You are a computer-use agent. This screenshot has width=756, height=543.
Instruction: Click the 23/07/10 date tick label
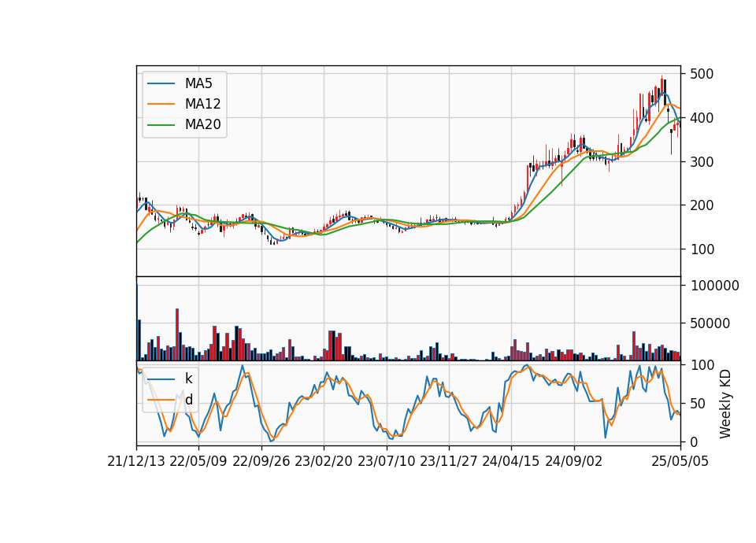(386, 461)
